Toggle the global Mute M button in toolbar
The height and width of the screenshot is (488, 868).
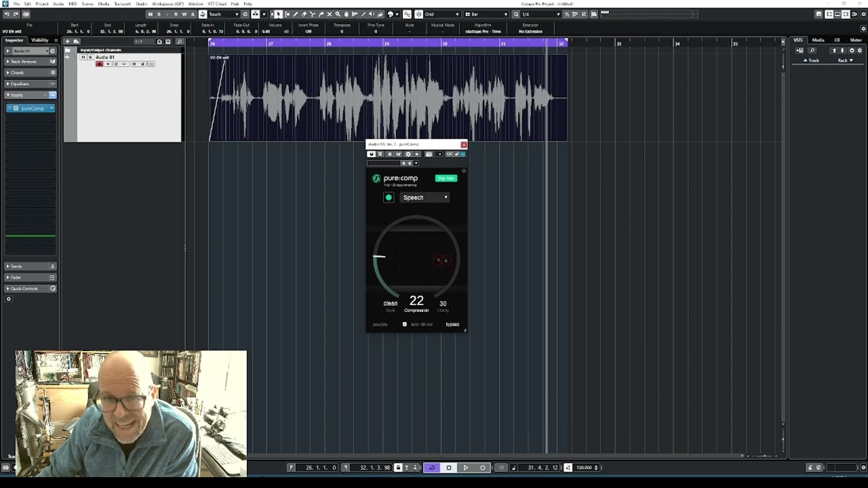click(150, 14)
